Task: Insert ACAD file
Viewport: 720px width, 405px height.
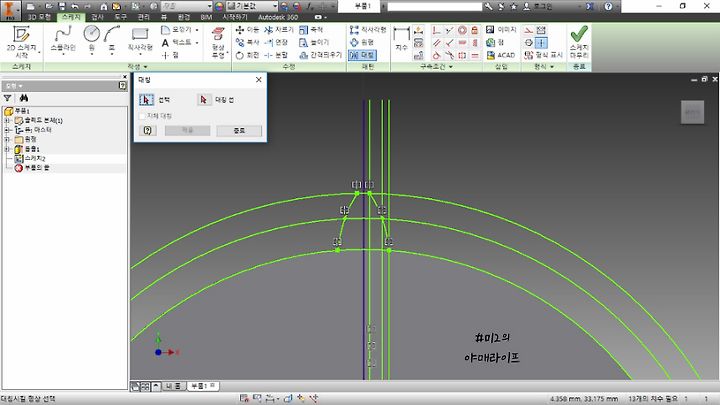Action: point(501,55)
